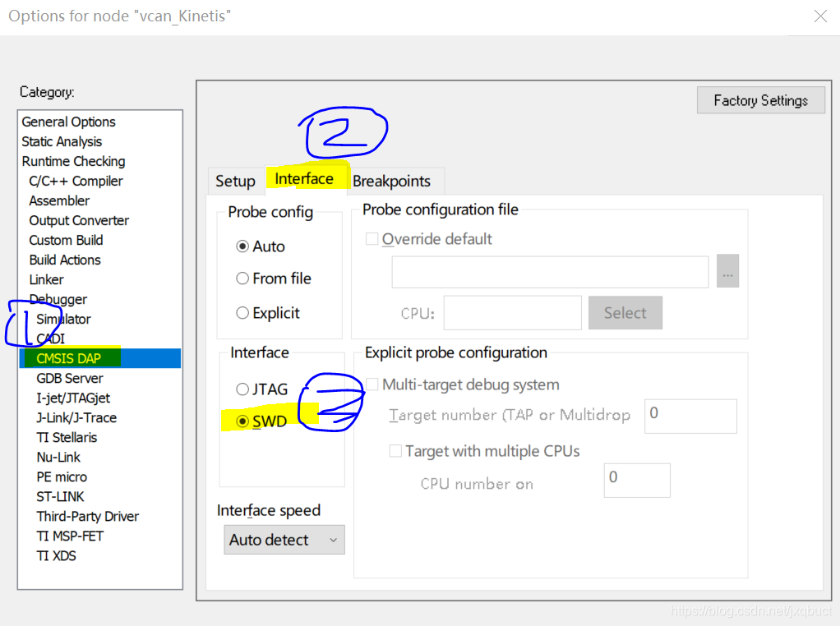Open Linker category
Screen dimensions: 840x626
[46, 280]
